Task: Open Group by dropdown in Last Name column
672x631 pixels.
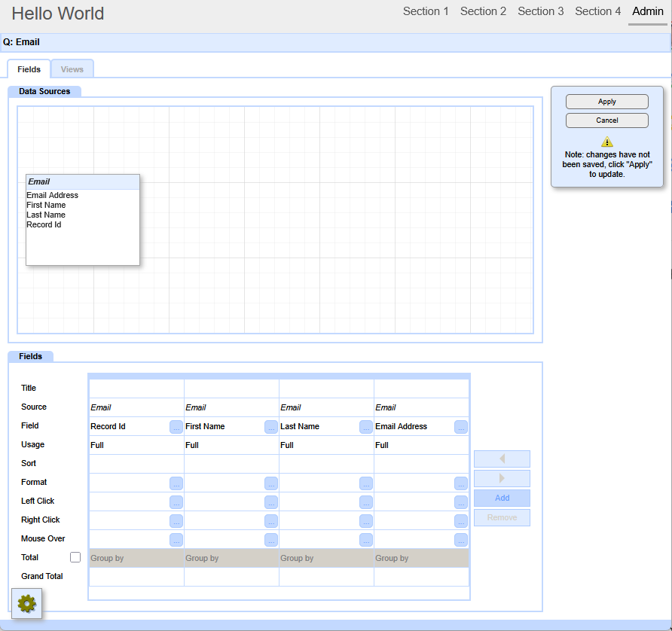Action: 326,558
